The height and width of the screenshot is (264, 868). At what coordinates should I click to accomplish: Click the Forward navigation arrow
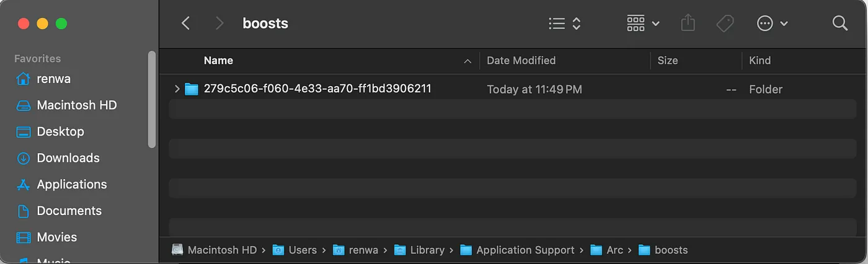pos(219,24)
